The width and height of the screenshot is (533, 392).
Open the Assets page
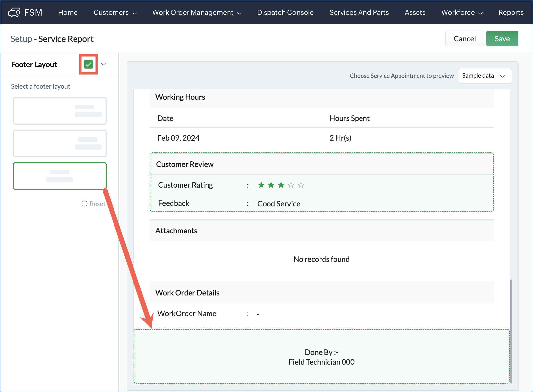pyautogui.click(x=415, y=12)
